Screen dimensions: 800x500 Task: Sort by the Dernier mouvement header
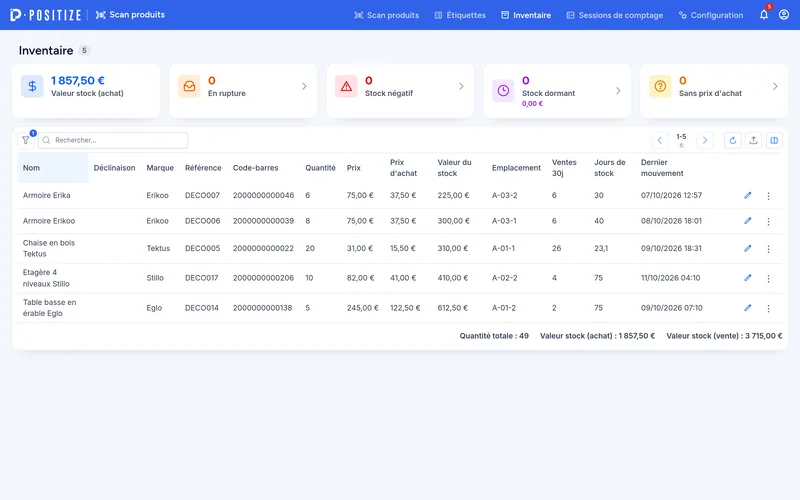(x=662, y=168)
